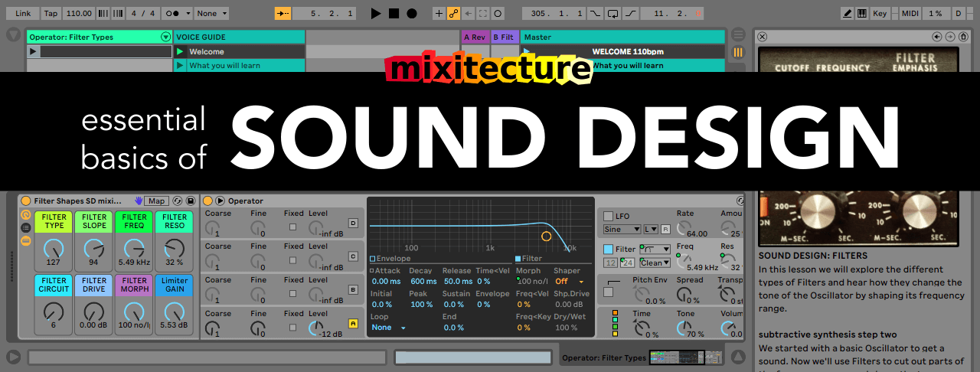
Task: Enable Fixed checkbox for oscillator D
Action: pyautogui.click(x=292, y=227)
